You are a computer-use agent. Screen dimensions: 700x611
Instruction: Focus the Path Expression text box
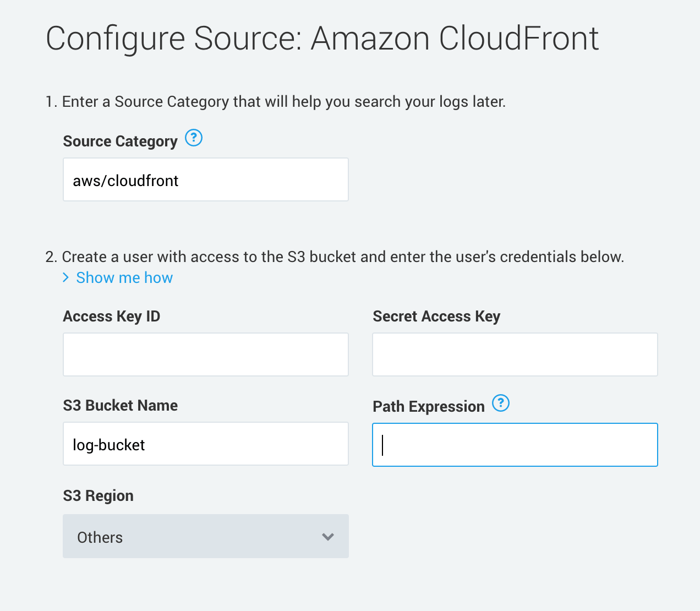coord(515,445)
